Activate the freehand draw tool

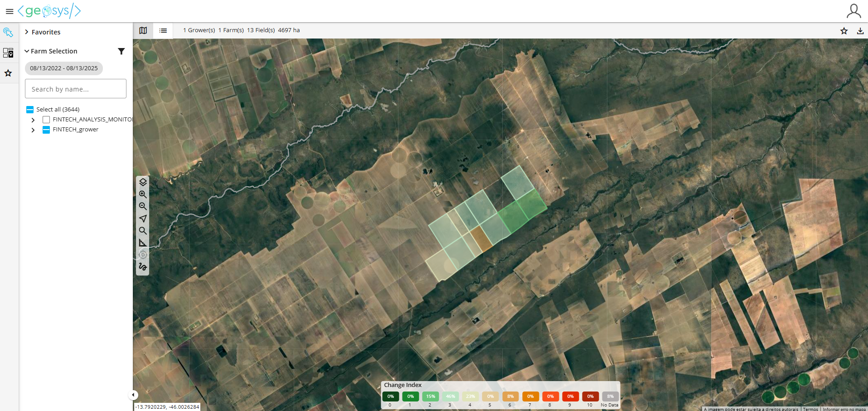pos(143,267)
